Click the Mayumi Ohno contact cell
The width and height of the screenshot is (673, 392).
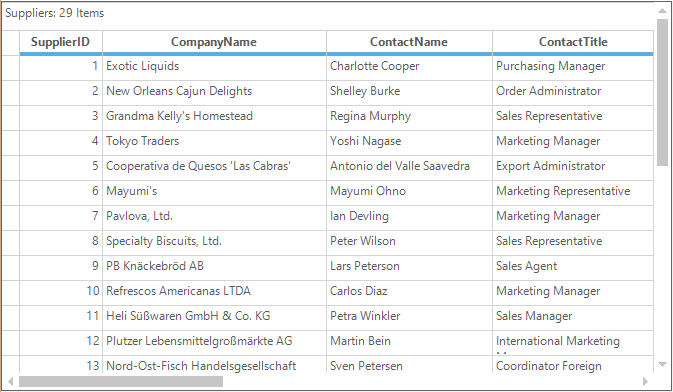click(409, 193)
